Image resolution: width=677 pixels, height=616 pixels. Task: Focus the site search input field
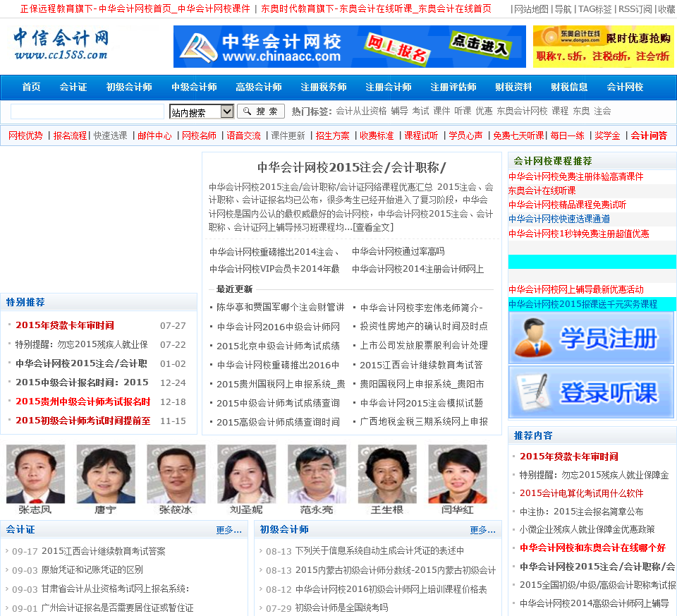coord(87,111)
